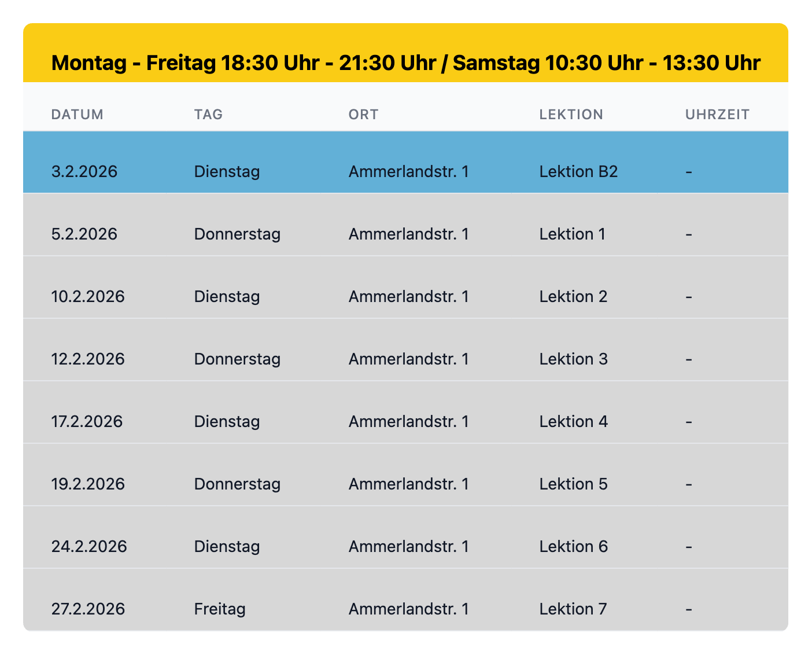
Task: Click the schedule title heading banner
Action: click(x=405, y=62)
